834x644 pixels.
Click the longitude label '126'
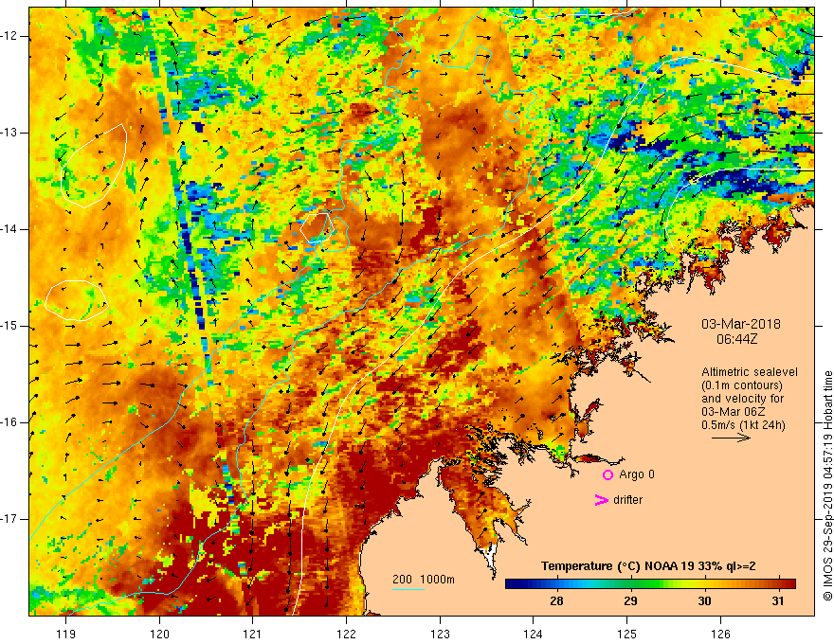[720, 634]
